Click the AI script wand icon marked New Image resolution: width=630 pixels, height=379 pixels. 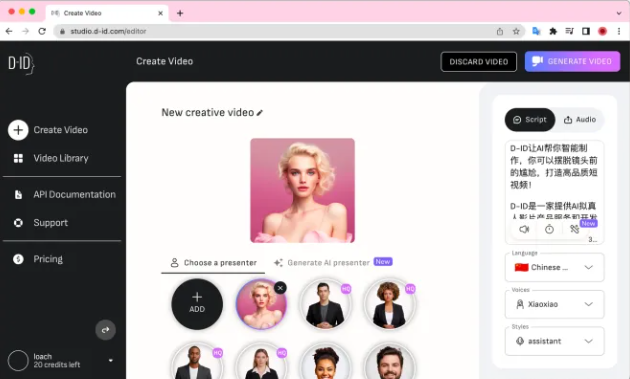click(x=575, y=229)
